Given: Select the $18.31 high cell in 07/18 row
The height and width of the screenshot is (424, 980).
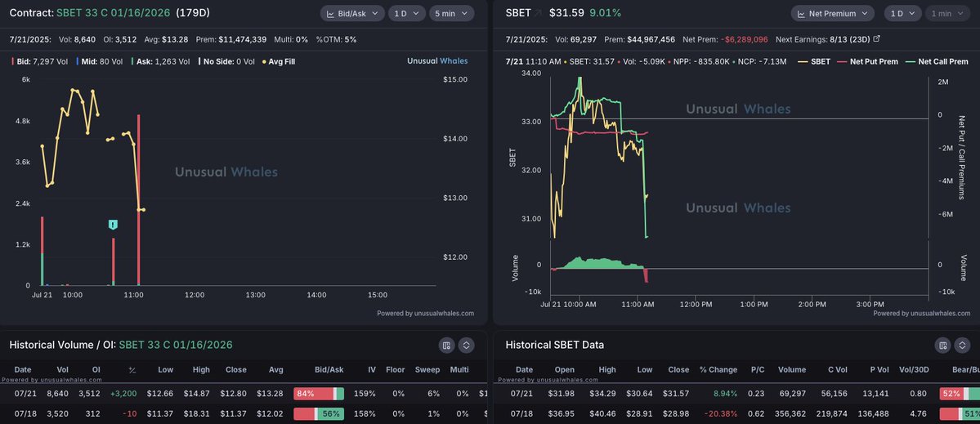Looking at the screenshot, I should tap(198, 413).
